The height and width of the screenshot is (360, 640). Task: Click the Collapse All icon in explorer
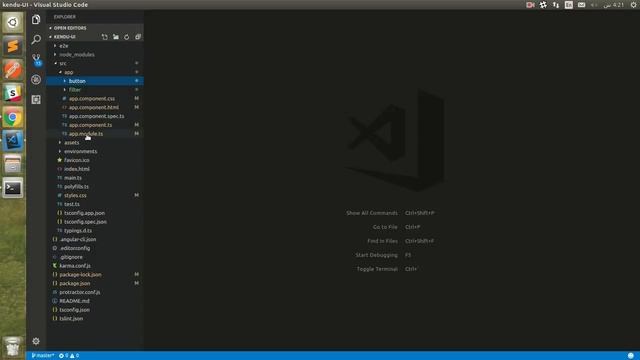click(x=138, y=37)
